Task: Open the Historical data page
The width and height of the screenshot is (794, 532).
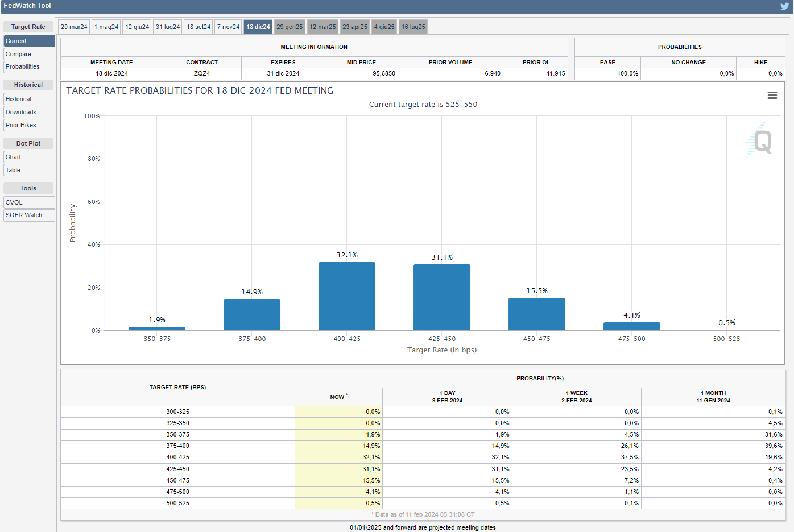Action: click(29, 99)
